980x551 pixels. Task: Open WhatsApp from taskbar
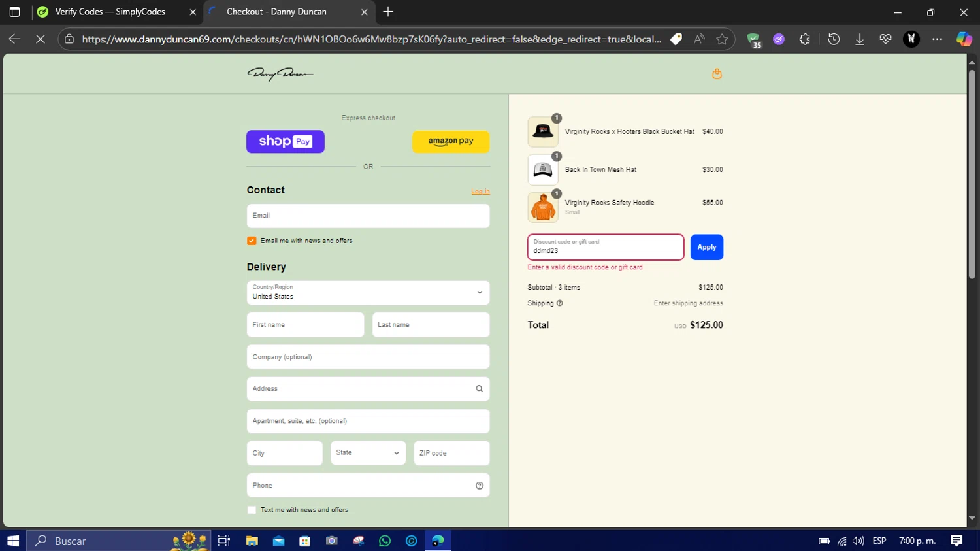385,541
